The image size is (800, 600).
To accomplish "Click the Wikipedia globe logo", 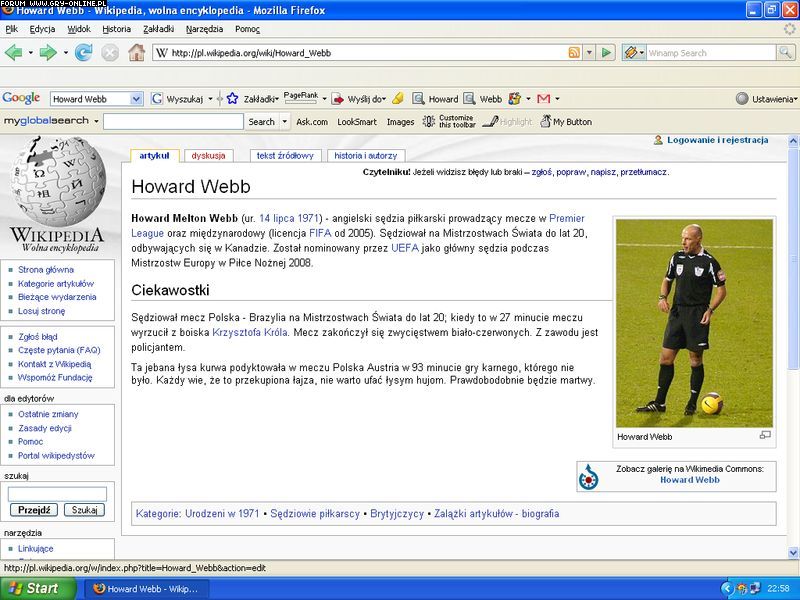I will click(x=57, y=181).
